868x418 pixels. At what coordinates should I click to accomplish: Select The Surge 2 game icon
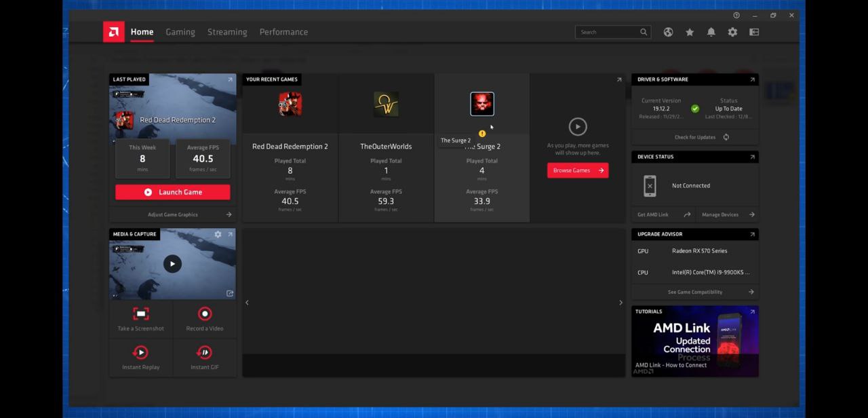point(482,104)
